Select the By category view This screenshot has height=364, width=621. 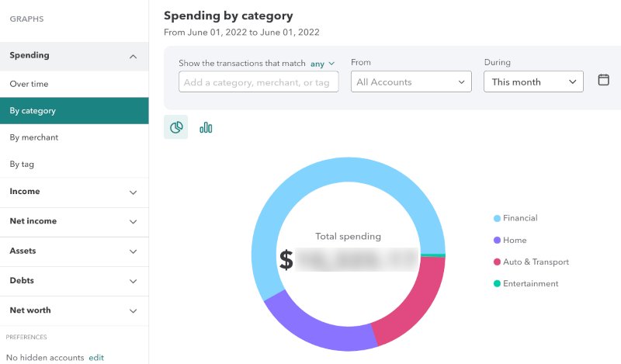[x=33, y=110]
